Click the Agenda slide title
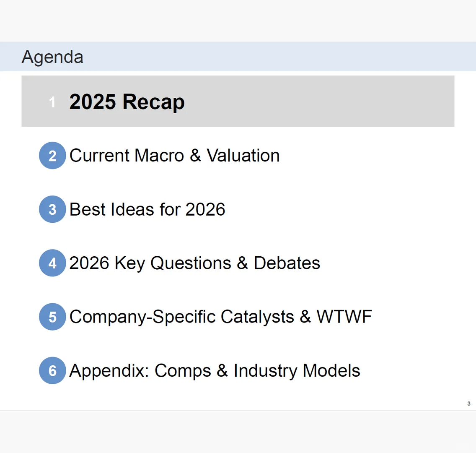 click(x=52, y=57)
